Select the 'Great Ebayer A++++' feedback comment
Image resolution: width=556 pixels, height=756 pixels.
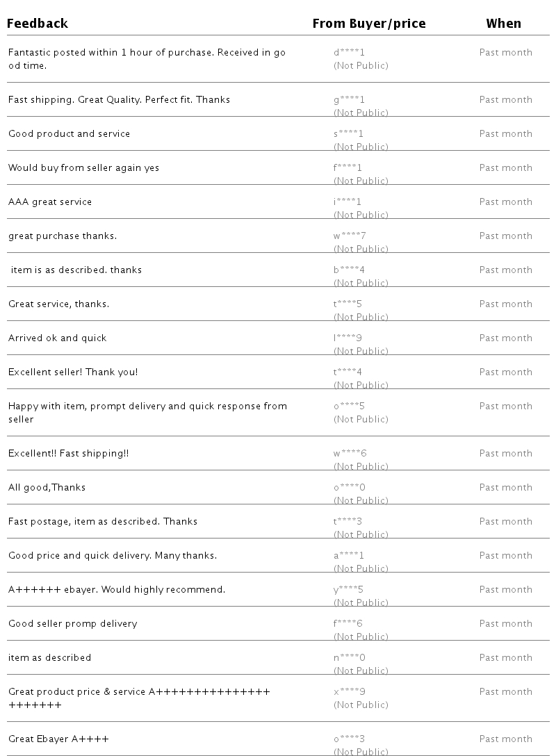(58, 739)
